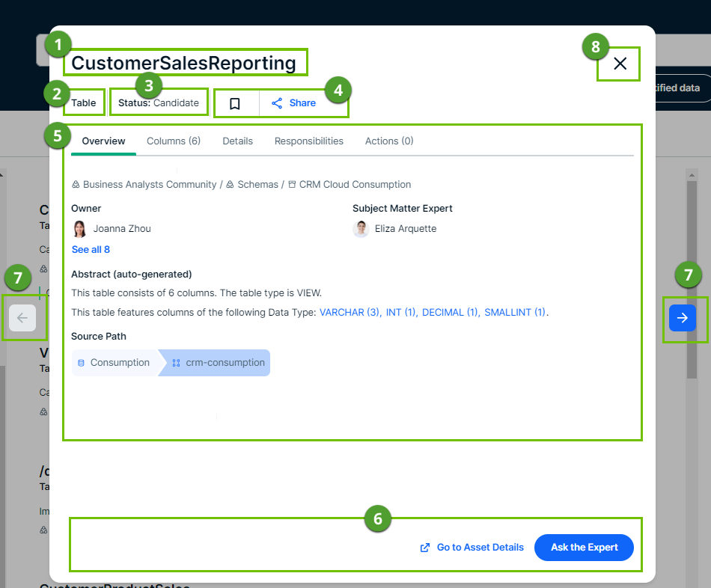The width and height of the screenshot is (711, 588).
Task: Click Joanna Zhou's owner avatar
Action: point(79,229)
